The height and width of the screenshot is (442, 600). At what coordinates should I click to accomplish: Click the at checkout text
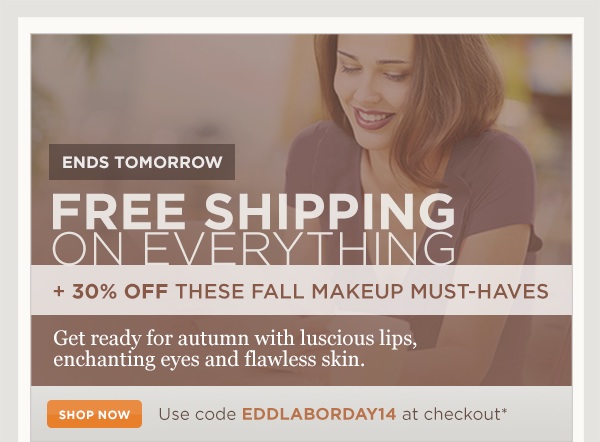(x=451, y=414)
